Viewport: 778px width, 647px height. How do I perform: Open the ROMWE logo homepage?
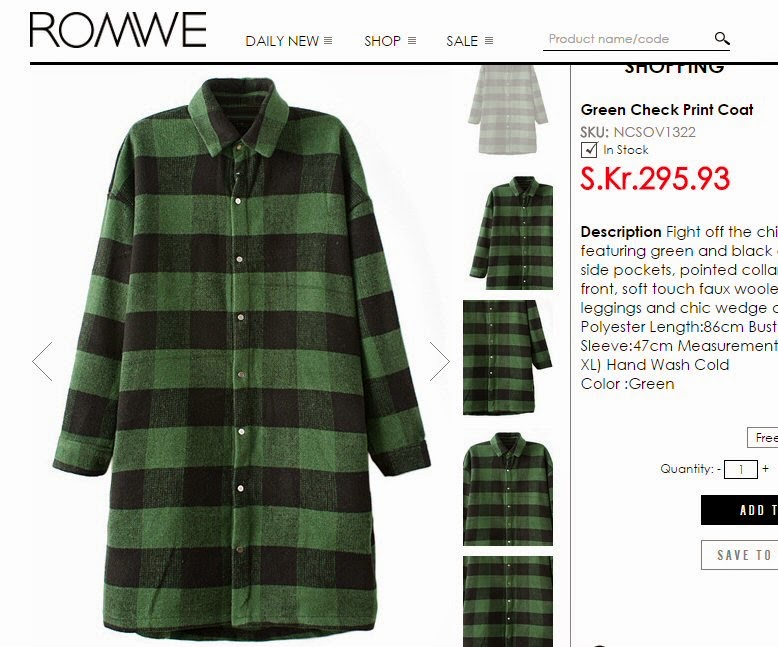118,30
